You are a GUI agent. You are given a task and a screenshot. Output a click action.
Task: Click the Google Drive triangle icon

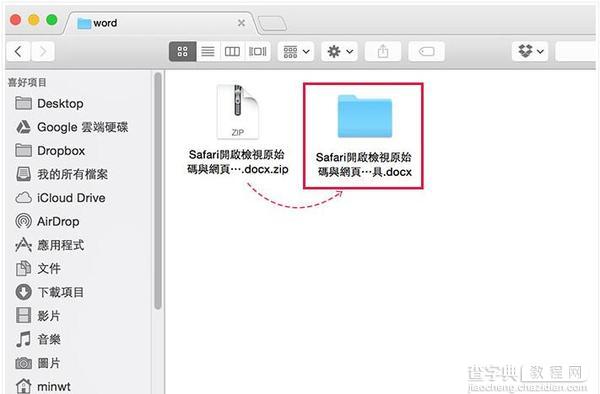pos(23,127)
